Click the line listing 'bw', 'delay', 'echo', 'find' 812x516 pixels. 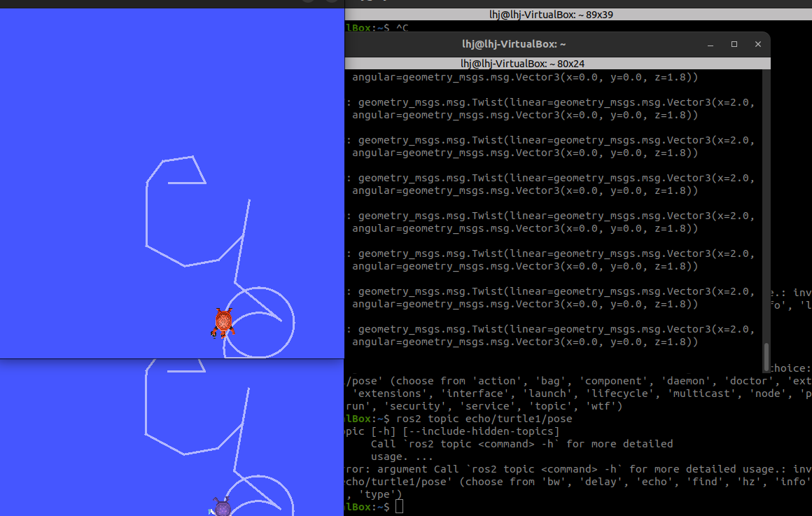(578, 482)
